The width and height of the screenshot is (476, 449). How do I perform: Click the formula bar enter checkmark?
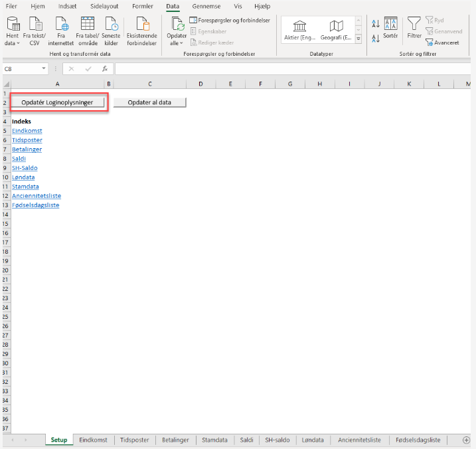(x=88, y=68)
